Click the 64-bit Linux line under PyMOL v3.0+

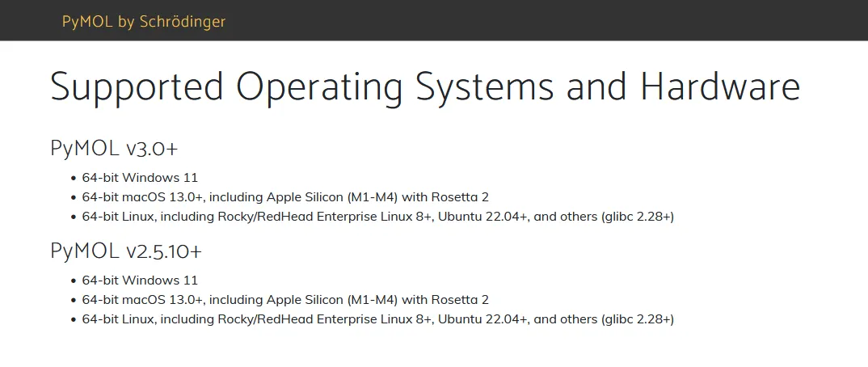click(x=377, y=217)
